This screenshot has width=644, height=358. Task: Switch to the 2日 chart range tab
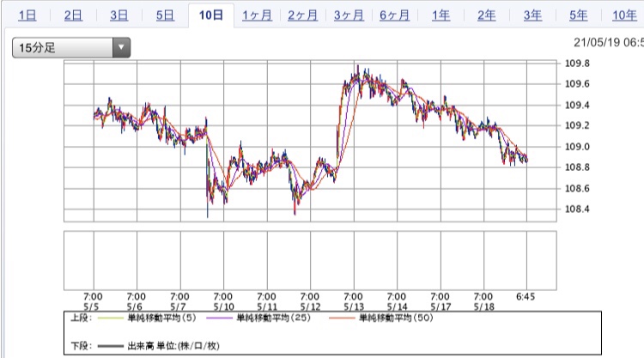coord(73,15)
